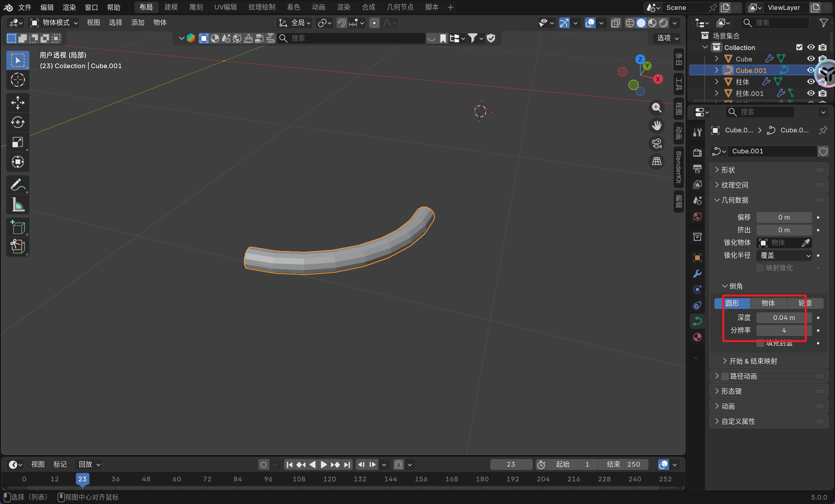The height and width of the screenshot is (504, 835).
Task: Select the Rotate tool
Action: pyautogui.click(x=17, y=122)
